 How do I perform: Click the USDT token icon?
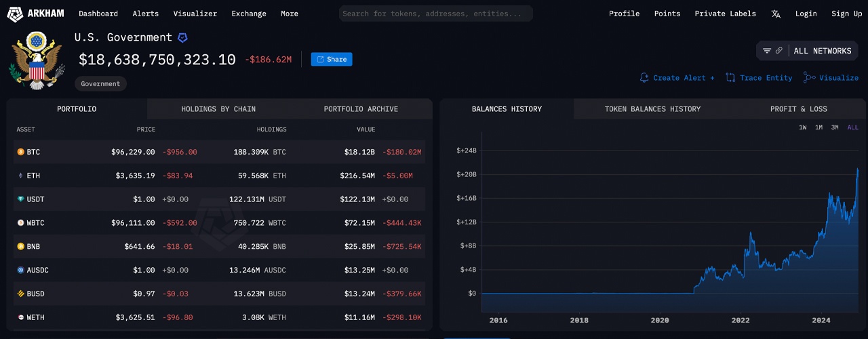click(x=20, y=199)
